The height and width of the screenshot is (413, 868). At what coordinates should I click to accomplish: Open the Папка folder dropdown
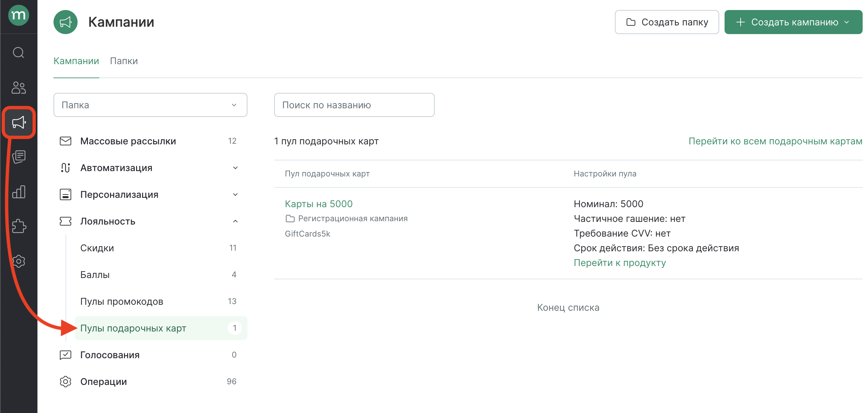coord(150,105)
